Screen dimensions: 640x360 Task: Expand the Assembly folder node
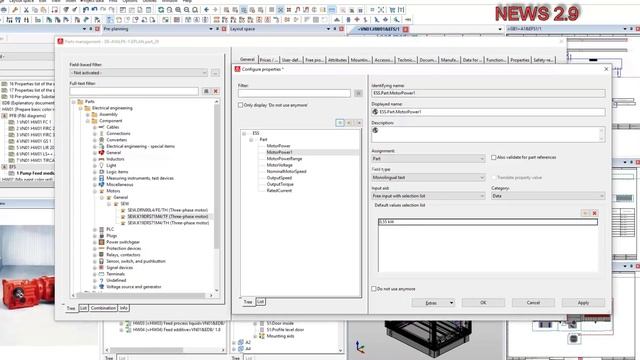tap(87, 115)
